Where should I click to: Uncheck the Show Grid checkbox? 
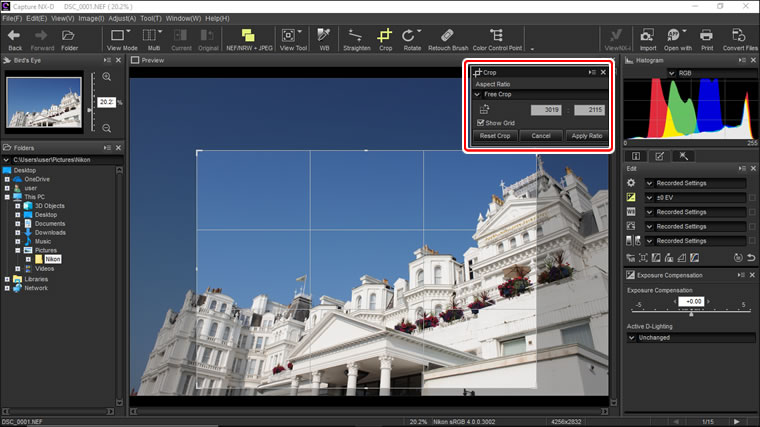click(x=481, y=123)
